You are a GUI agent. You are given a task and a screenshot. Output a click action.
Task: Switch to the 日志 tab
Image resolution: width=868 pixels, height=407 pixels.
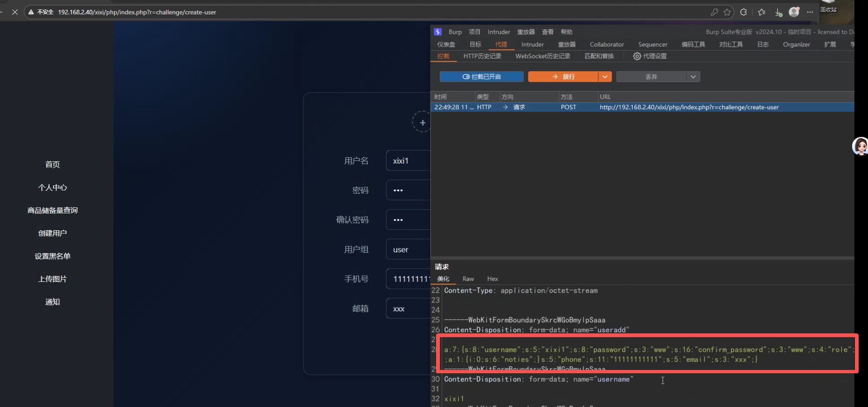tap(763, 45)
